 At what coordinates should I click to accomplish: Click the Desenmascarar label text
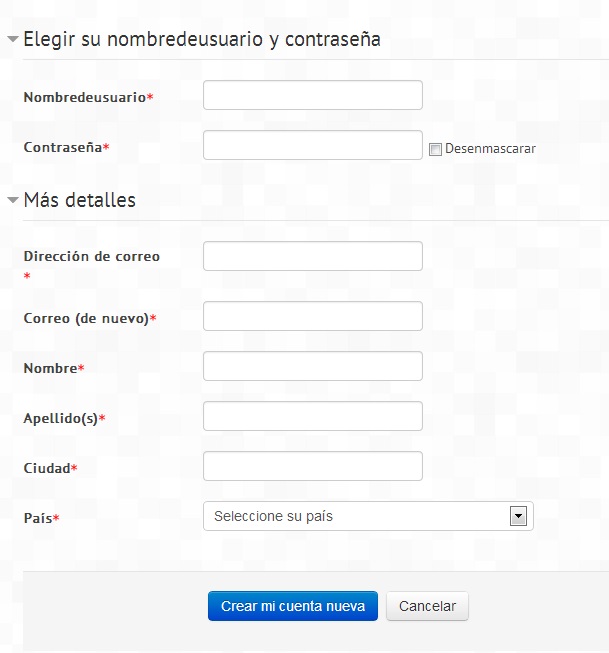coord(490,149)
